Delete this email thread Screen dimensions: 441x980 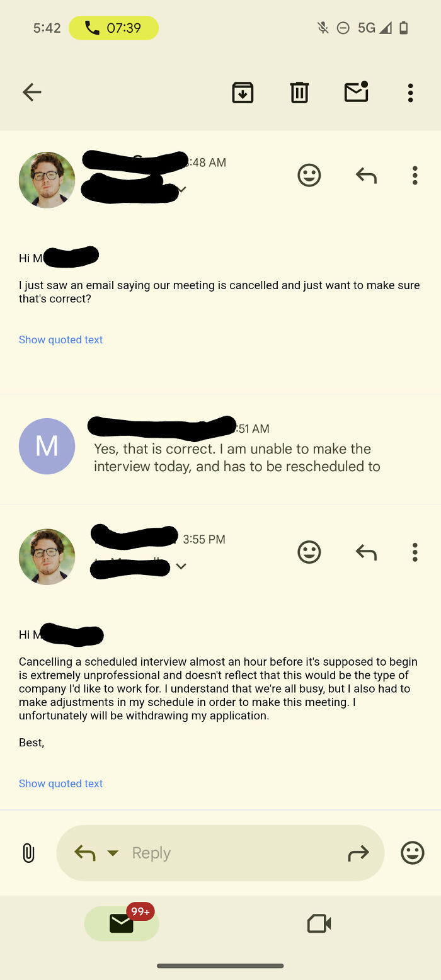click(x=299, y=92)
